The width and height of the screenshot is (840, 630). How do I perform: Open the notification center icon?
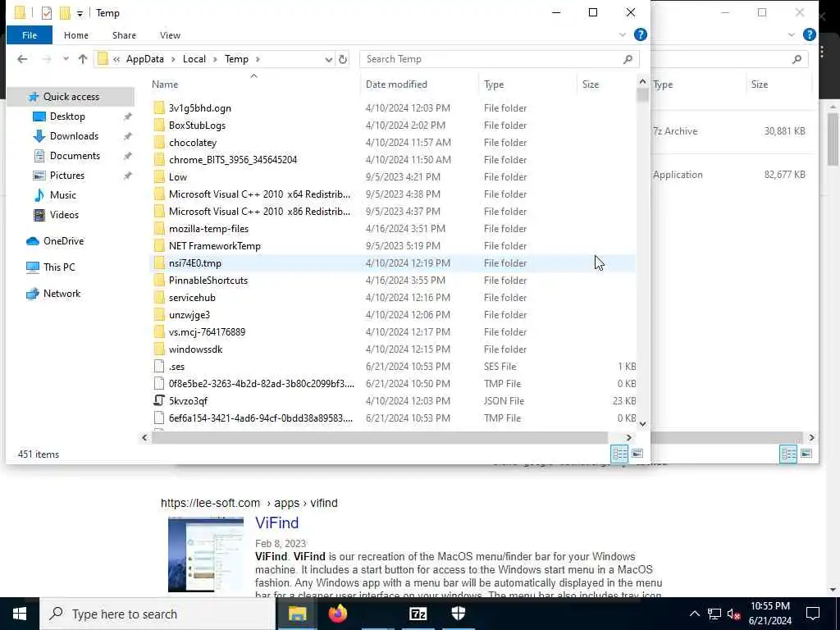point(813,614)
